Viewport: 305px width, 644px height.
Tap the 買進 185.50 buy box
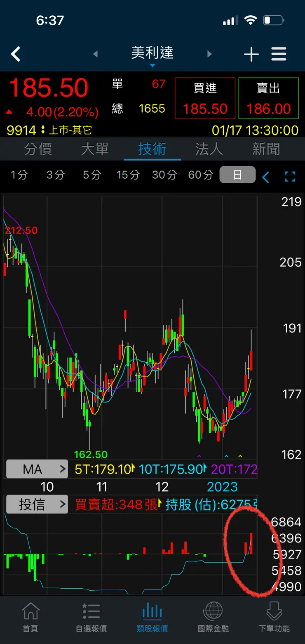click(205, 98)
